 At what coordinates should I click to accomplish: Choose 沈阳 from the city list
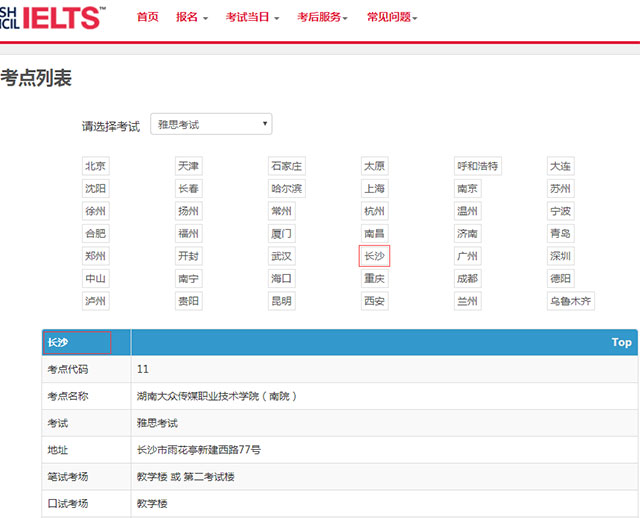(x=96, y=189)
